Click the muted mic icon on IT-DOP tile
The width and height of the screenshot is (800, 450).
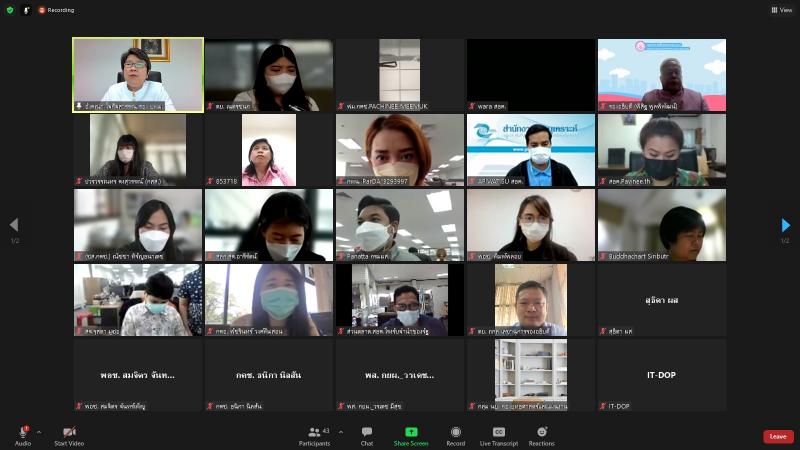coord(603,406)
